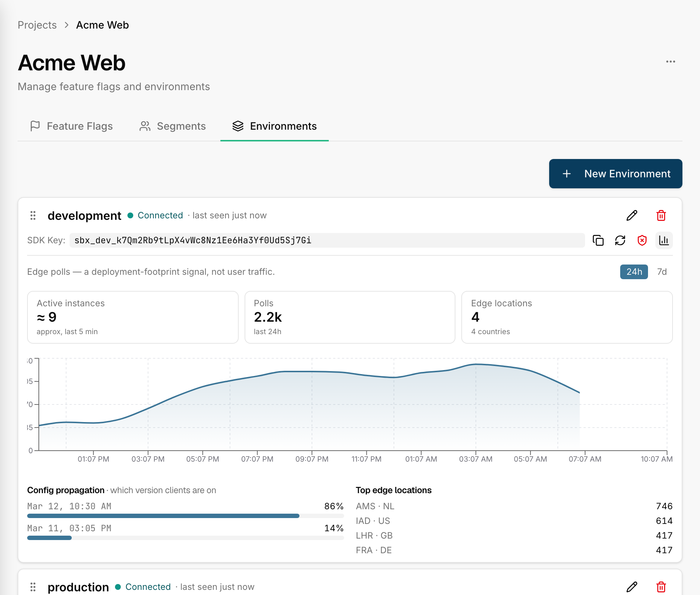Click the Mar 11 14% propagation bar
The height and width of the screenshot is (595, 700).
click(x=185, y=538)
